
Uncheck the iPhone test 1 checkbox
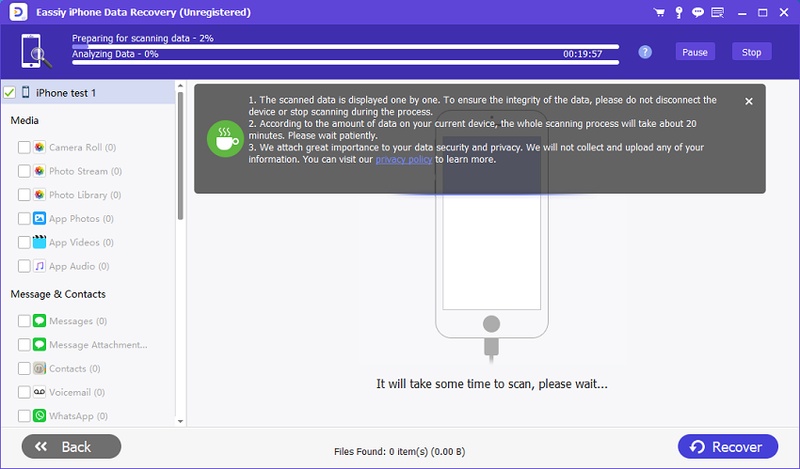10,93
